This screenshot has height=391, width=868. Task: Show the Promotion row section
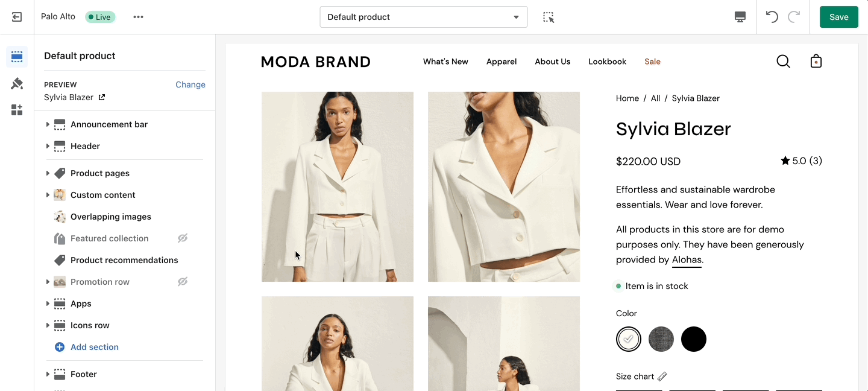(183, 282)
